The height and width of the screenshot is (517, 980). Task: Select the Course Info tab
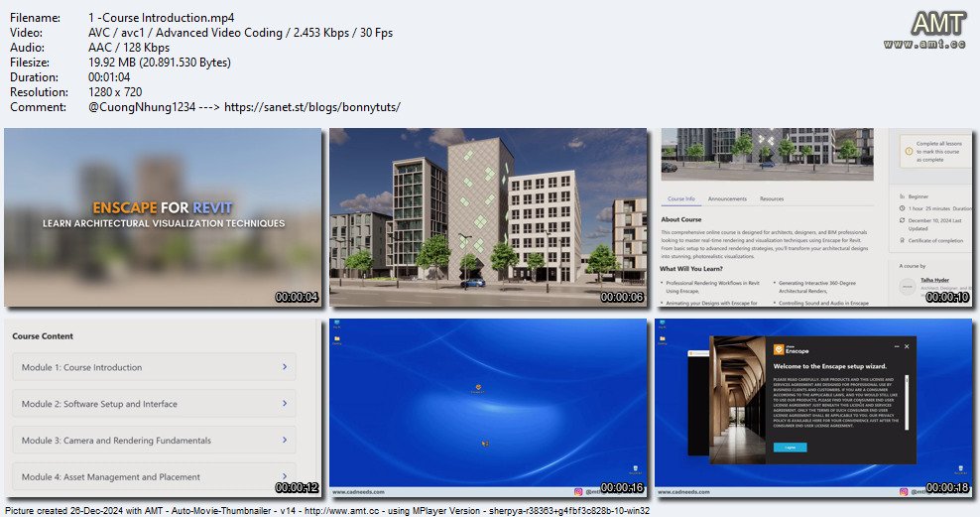coord(680,198)
